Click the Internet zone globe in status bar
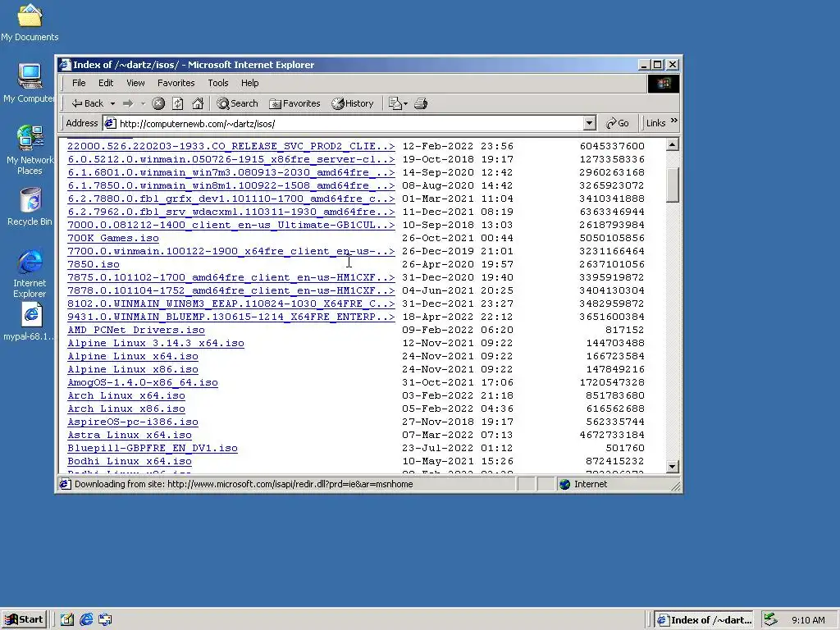This screenshot has width=840, height=630. coord(564,484)
